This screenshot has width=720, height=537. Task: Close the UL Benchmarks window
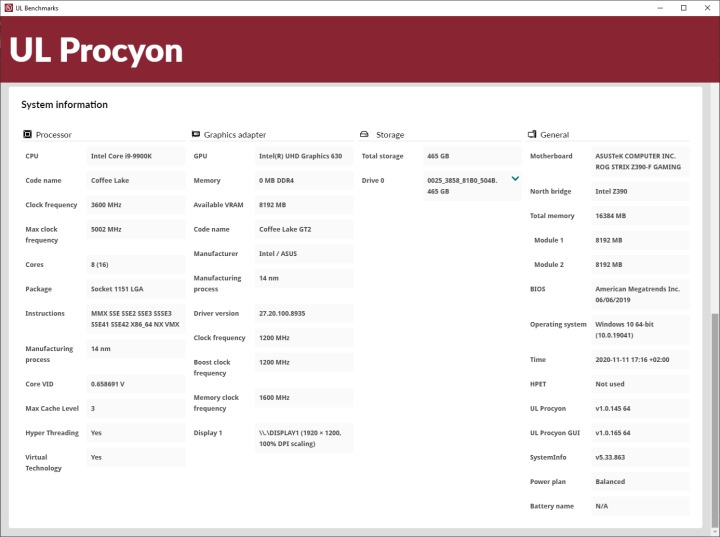pos(708,8)
